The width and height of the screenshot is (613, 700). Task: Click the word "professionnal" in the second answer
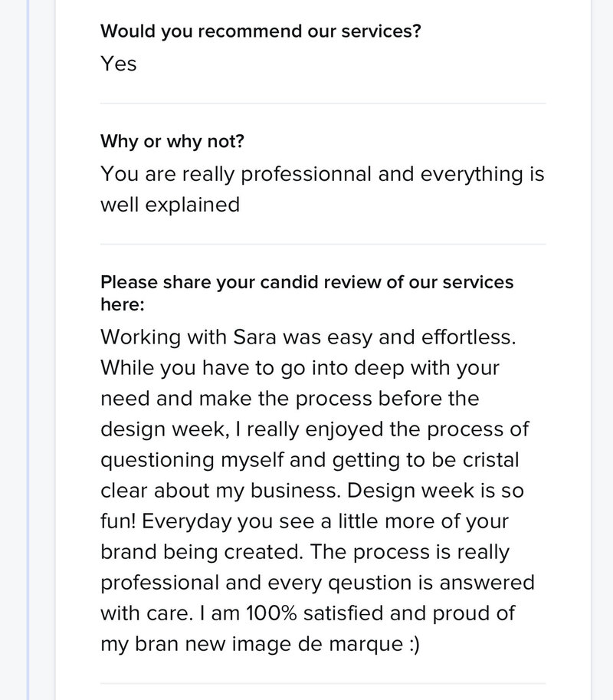306,174
